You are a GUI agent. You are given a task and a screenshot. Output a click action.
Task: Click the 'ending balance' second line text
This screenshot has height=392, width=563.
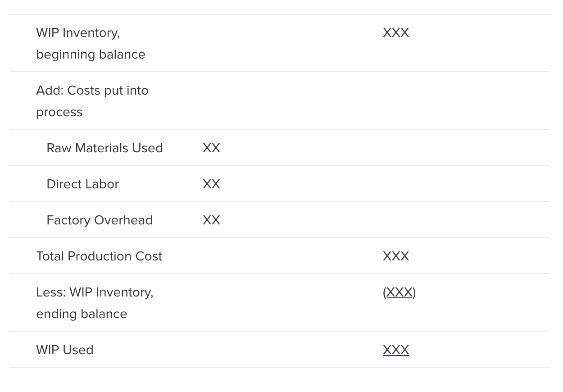click(82, 314)
